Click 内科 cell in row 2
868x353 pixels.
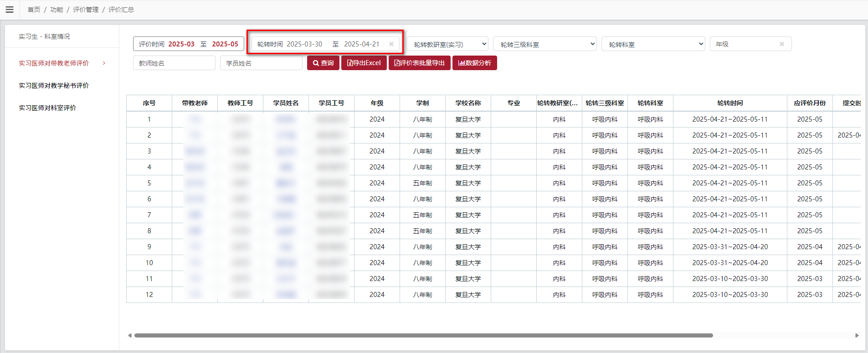[x=559, y=135]
